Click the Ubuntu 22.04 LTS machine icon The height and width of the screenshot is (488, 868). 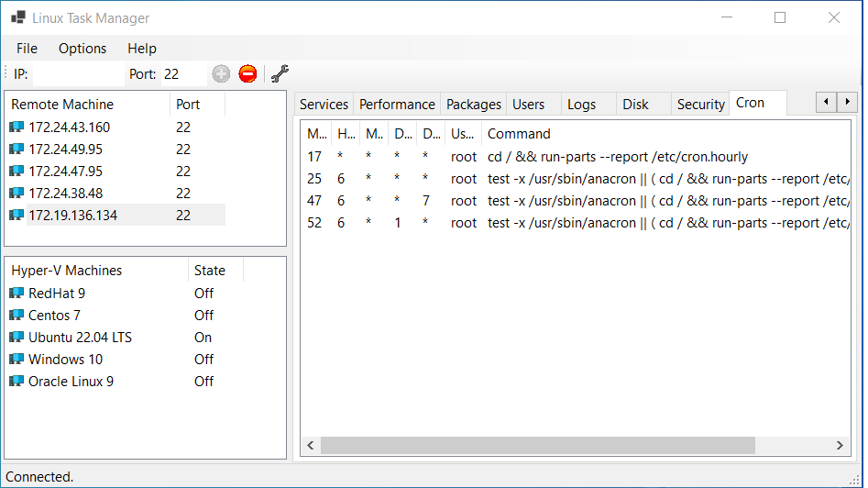tap(16, 338)
